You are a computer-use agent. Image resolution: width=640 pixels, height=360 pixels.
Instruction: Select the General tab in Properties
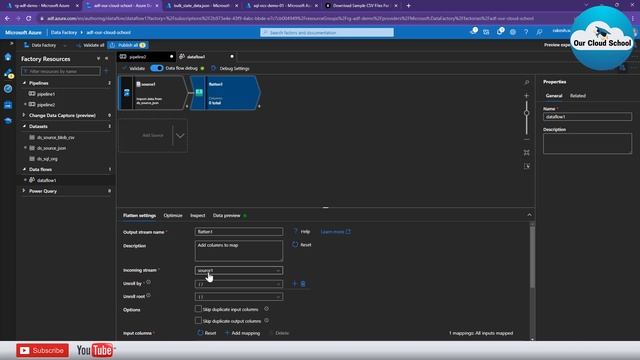(x=554, y=96)
